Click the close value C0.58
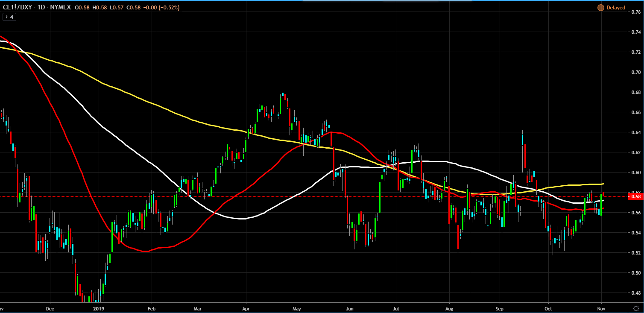This screenshot has width=644, height=313. pos(134,8)
